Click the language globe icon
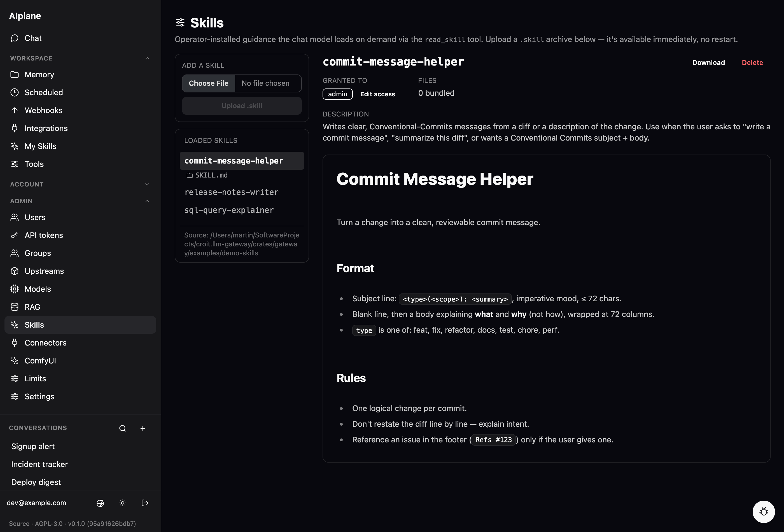Viewport: 784px width, 532px height. (x=100, y=503)
